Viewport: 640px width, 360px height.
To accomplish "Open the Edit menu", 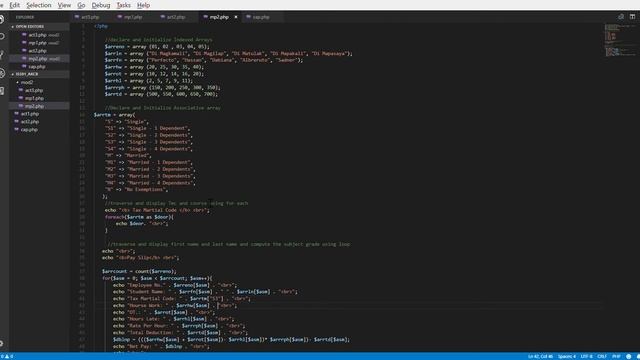I will 14,5.
